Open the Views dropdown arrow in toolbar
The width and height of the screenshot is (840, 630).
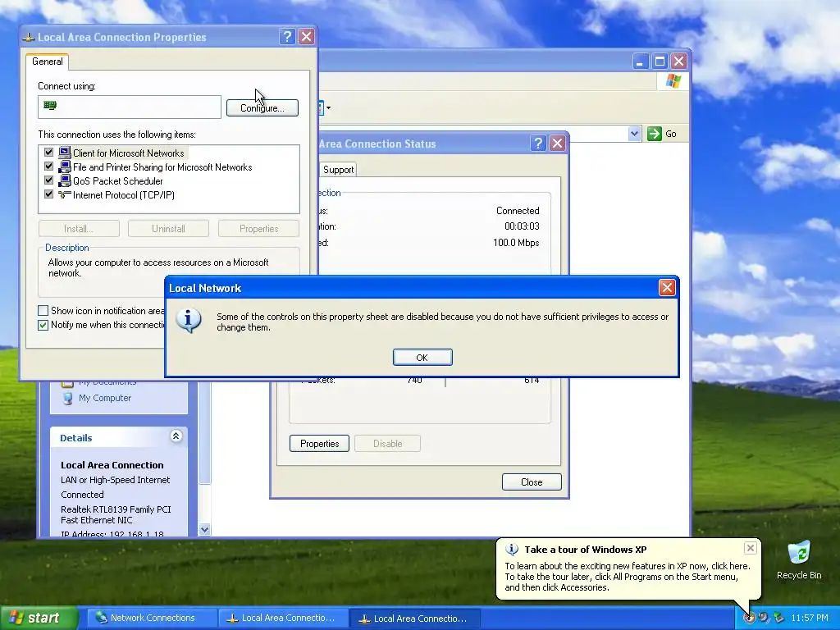(328, 107)
